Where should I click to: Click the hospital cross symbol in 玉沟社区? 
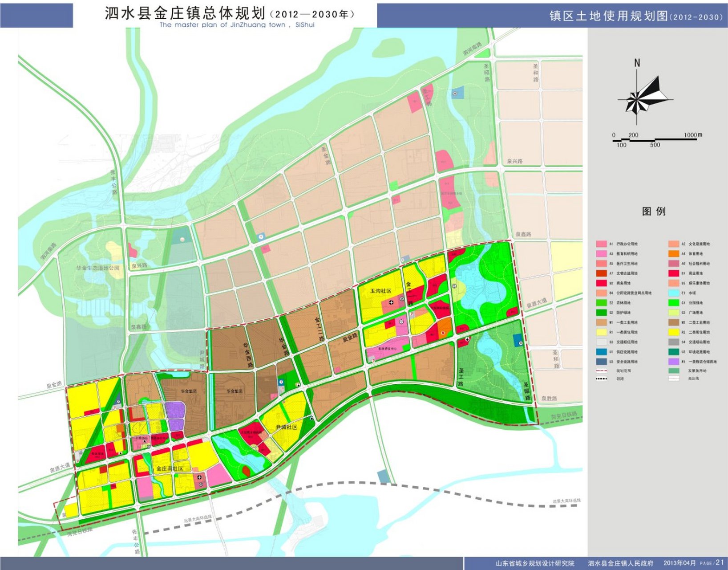pyautogui.click(x=391, y=302)
